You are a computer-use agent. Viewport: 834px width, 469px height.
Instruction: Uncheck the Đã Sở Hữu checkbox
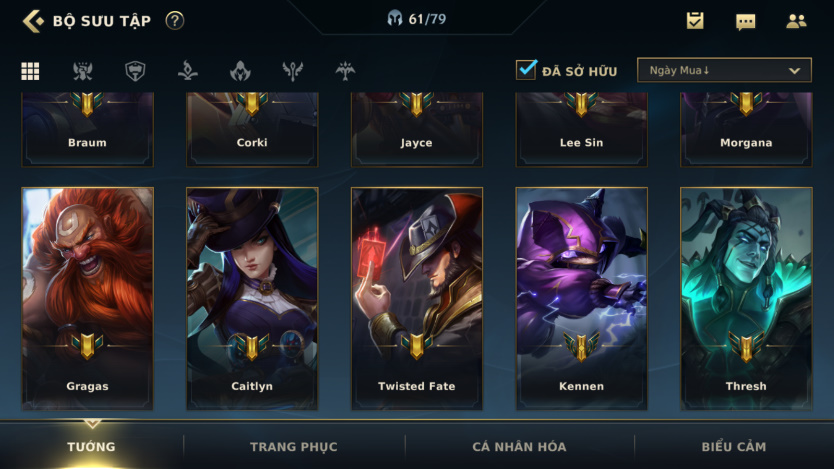[x=526, y=70]
